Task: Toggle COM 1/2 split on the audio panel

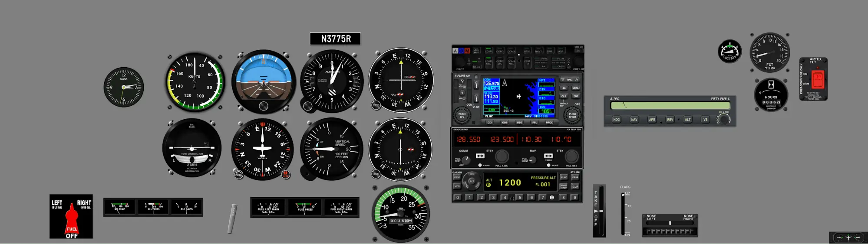Action: point(527,62)
